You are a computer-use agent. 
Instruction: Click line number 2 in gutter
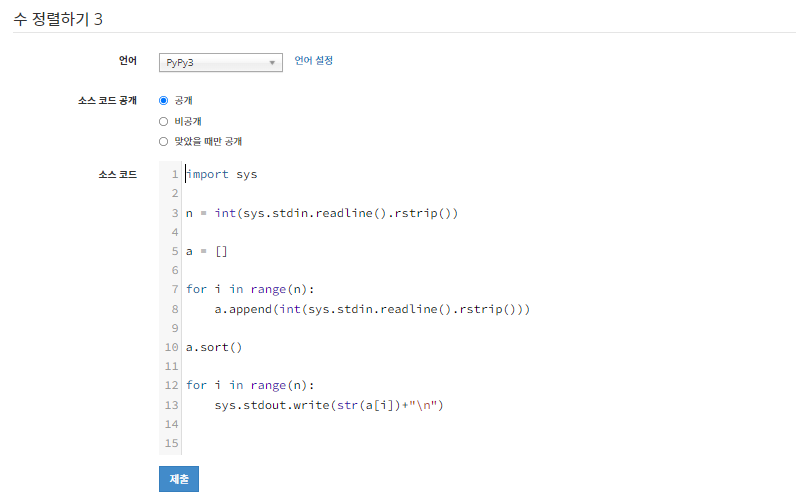(x=175, y=193)
